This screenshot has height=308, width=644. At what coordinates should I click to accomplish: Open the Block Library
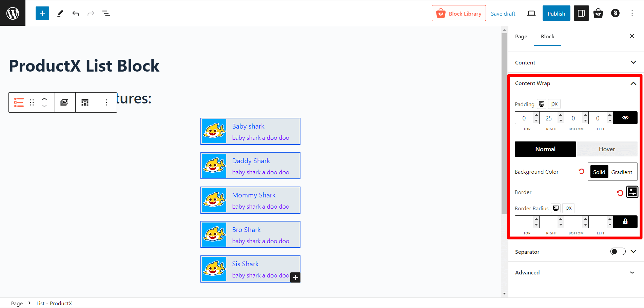[x=459, y=13]
